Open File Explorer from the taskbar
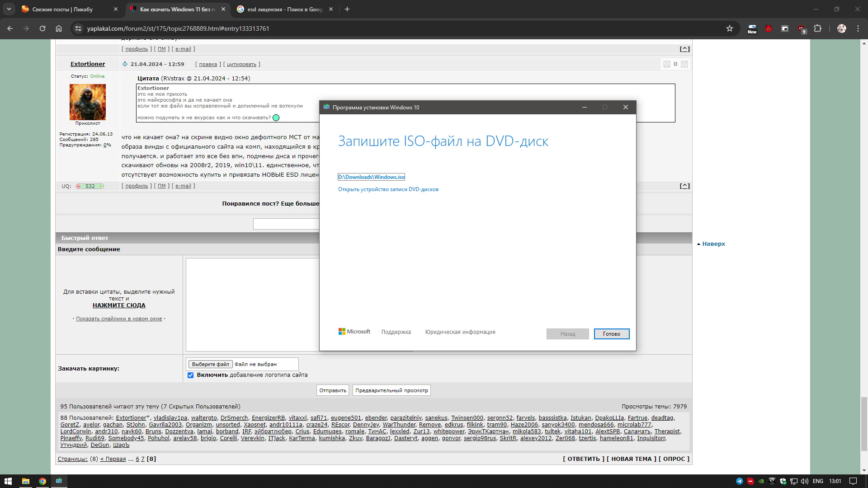868x488 pixels. [25, 481]
